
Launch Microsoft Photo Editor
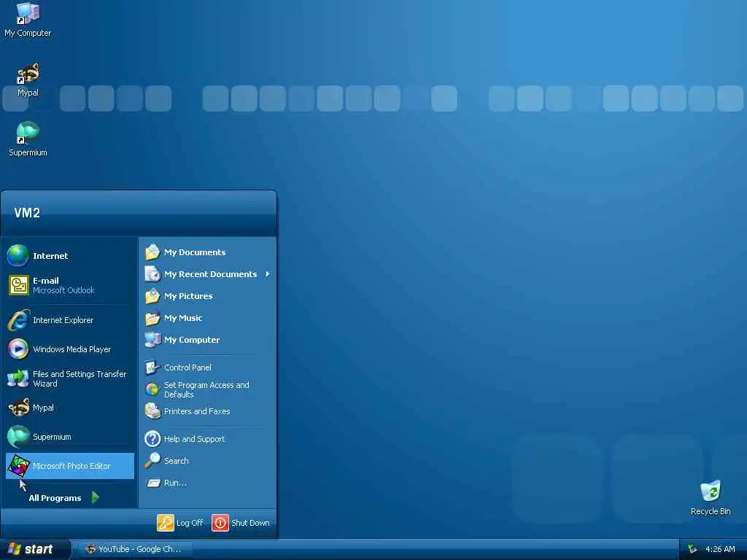[69, 466]
